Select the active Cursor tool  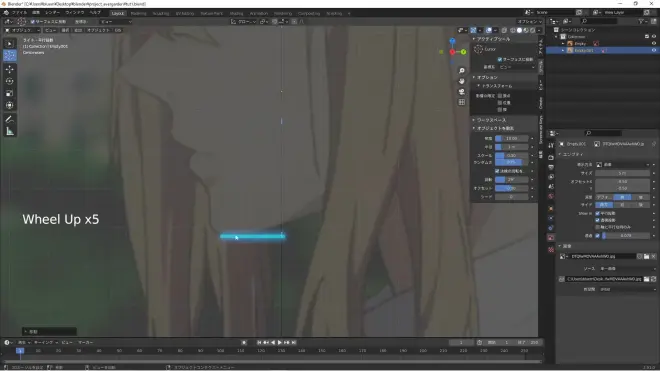click(10, 55)
